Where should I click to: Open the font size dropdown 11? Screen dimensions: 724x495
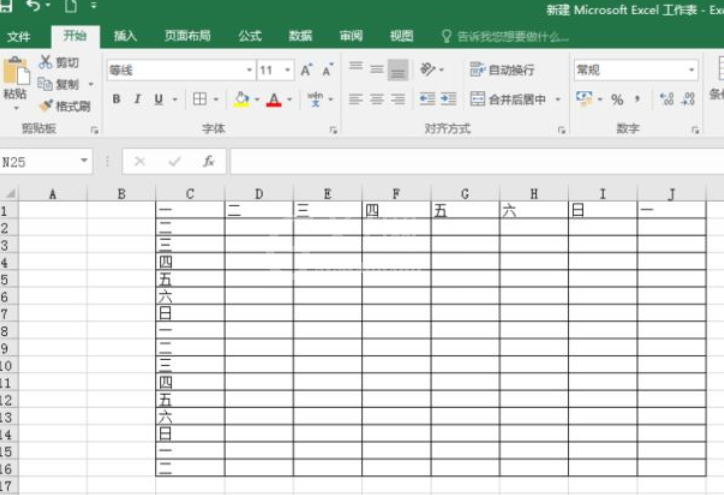point(288,70)
